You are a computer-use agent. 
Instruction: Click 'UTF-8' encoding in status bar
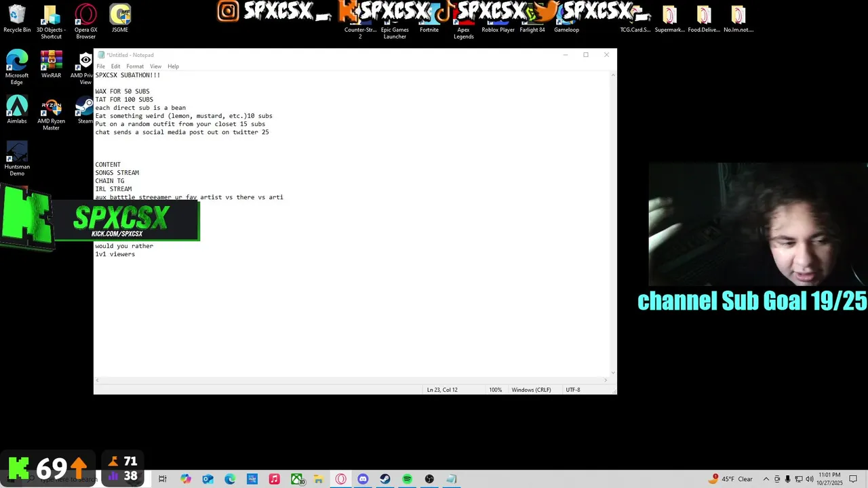(x=573, y=390)
